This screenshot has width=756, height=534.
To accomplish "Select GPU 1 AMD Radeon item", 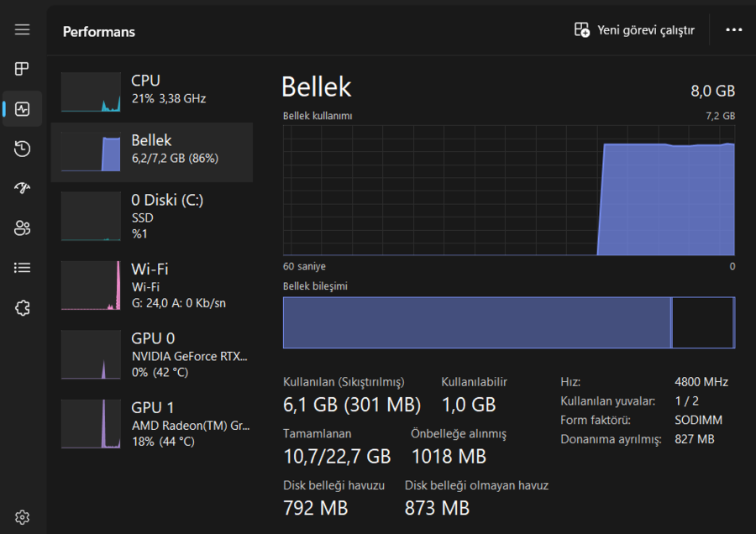I will click(152, 424).
